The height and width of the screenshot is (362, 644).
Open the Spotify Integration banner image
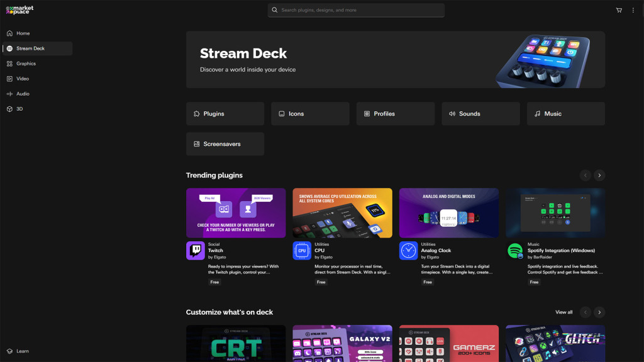pos(555,213)
